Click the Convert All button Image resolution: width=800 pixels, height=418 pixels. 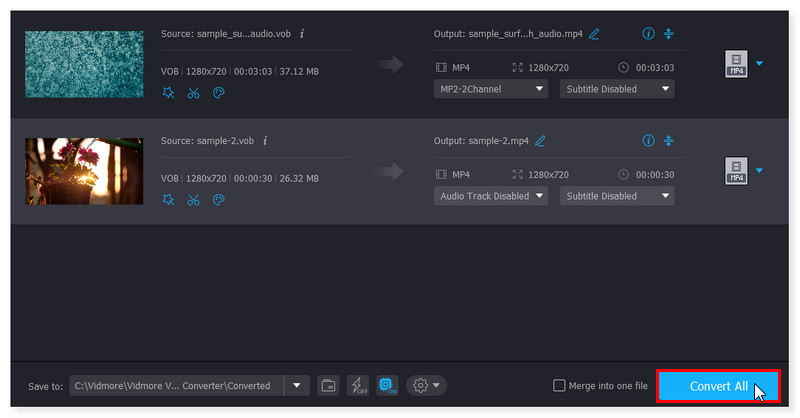pos(718,386)
